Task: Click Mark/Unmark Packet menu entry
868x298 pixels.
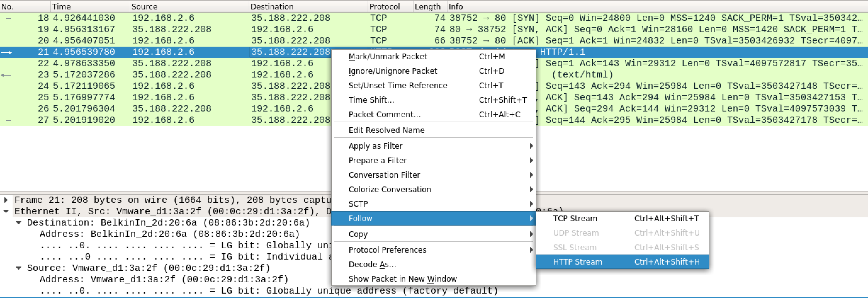Action: pos(387,57)
